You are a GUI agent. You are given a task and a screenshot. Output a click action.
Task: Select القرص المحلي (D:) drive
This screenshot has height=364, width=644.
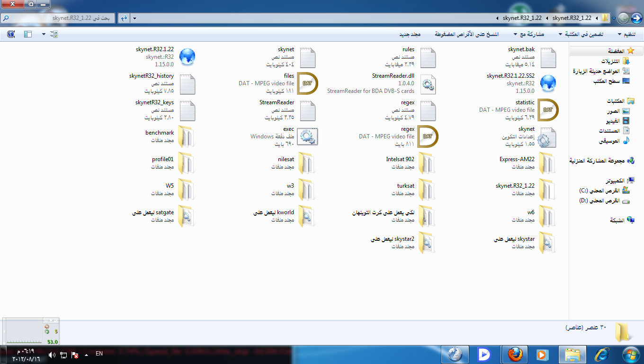pos(604,200)
